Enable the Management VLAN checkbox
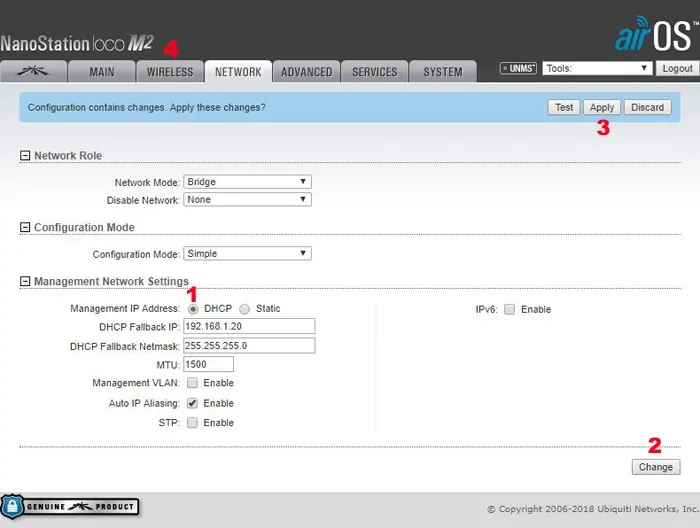 tap(192, 383)
